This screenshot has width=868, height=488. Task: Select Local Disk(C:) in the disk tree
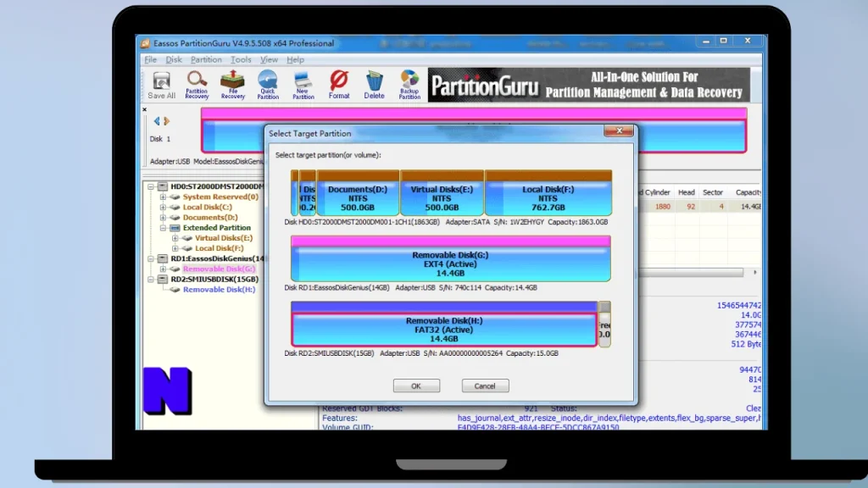tap(207, 208)
